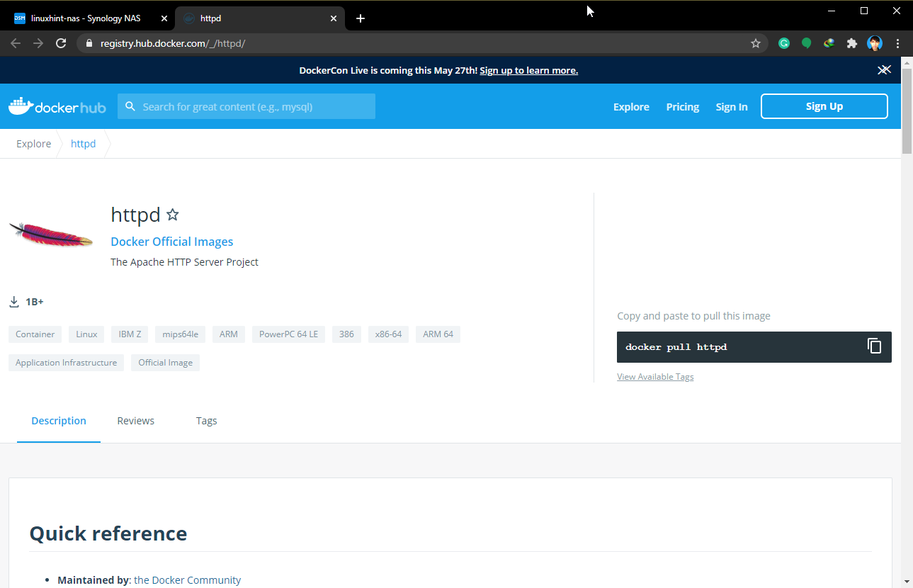
Task: Click the Official Image tag
Action: point(166,363)
